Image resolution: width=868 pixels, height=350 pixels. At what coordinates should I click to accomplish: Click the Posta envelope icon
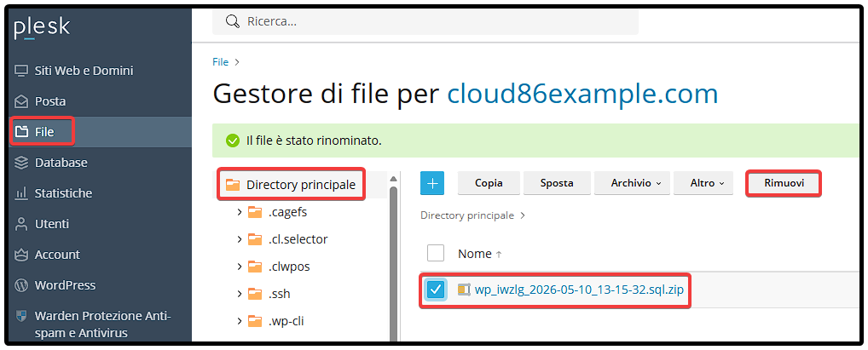tap(21, 101)
